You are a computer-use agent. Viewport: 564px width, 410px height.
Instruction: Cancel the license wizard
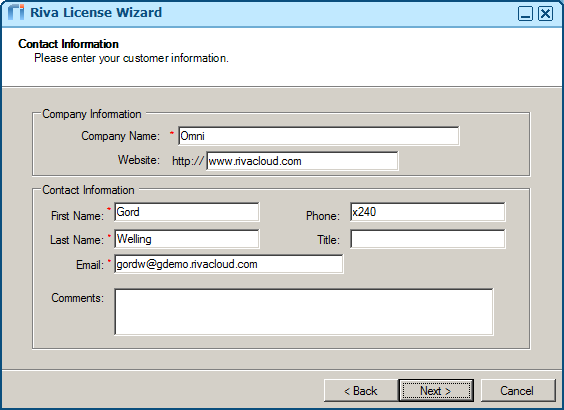(x=518, y=391)
